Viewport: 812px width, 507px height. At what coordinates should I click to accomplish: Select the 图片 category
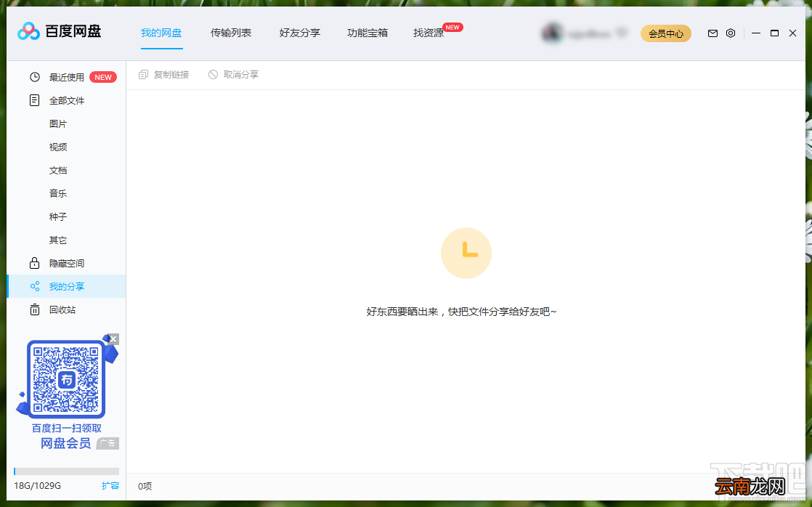click(58, 123)
